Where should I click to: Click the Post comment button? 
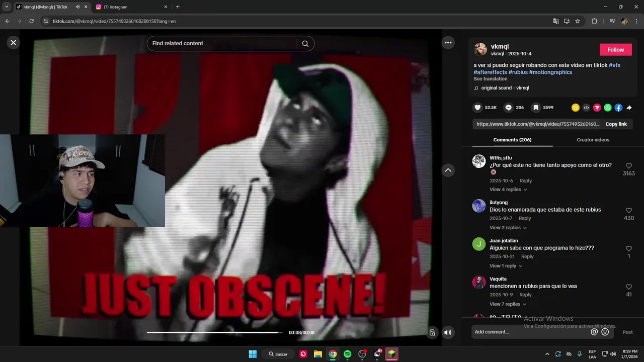point(627,332)
